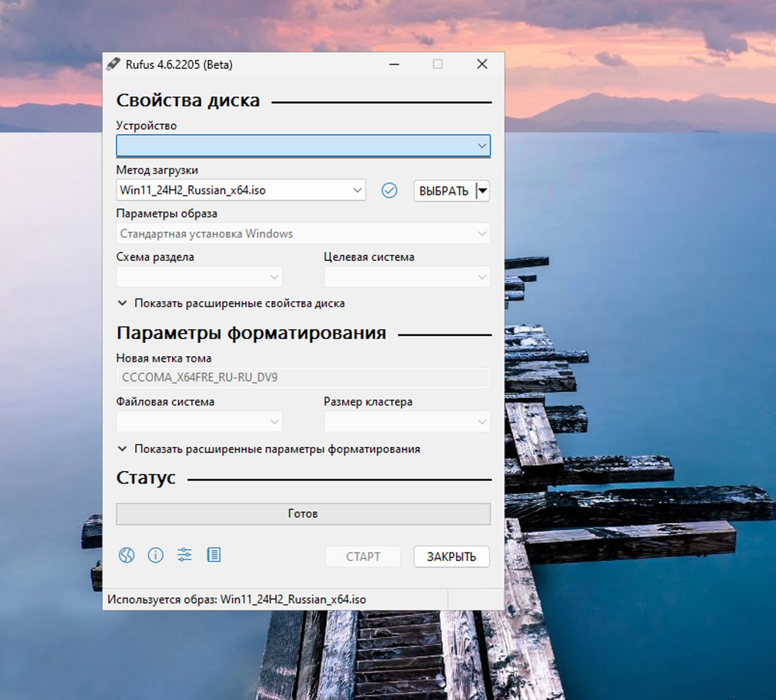Click the Готов status progress bar
This screenshot has width=776, height=700.
(x=303, y=514)
